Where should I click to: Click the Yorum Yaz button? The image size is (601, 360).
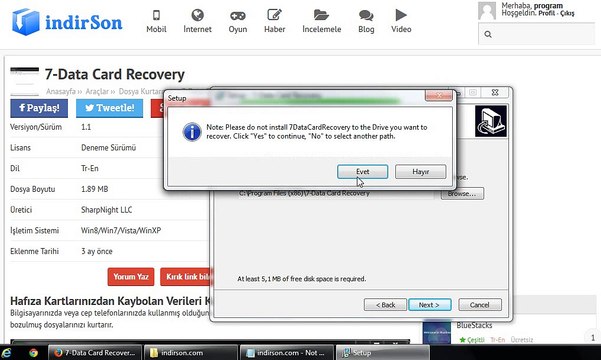pos(131,276)
